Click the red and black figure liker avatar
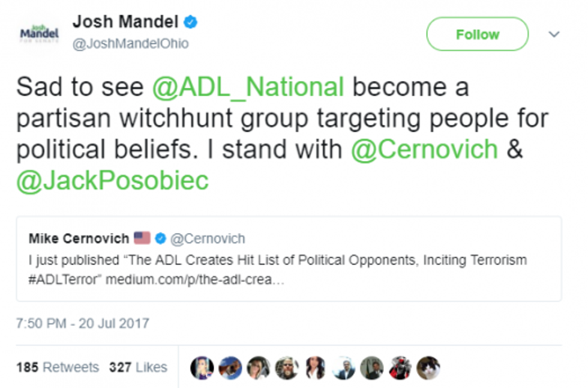The width and height of the screenshot is (588, 388). coord(400,368)
